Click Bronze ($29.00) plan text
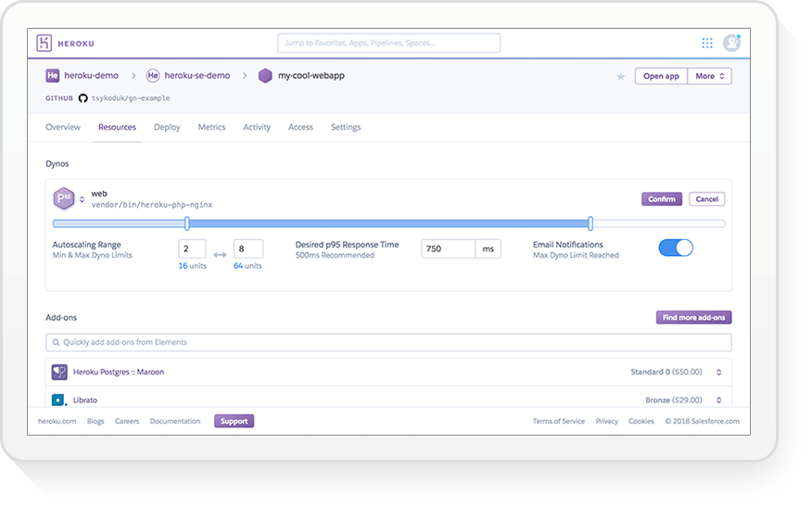Viewport: 812px width, 507px height. point(674,400)
